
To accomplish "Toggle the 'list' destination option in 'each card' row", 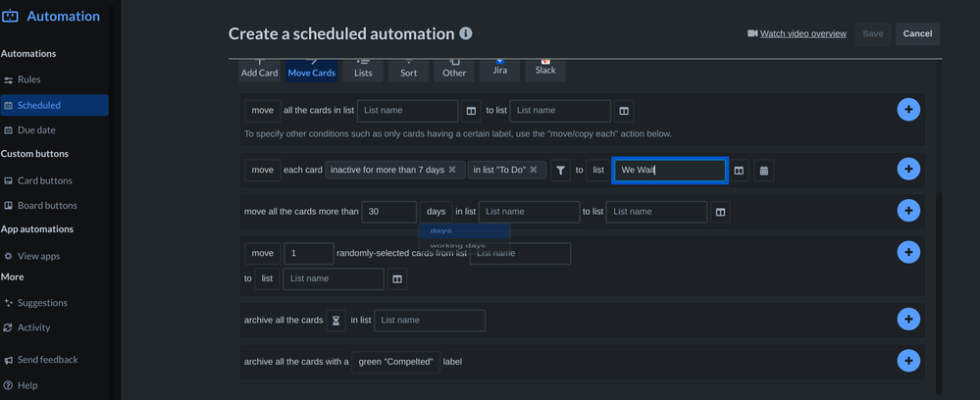I will click(598, 170).
